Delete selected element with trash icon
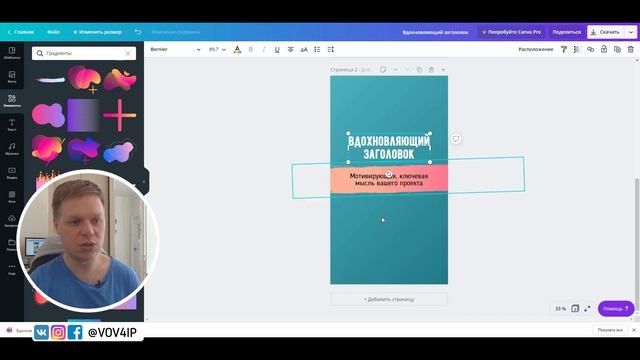640x360 pixels. tap(631, 49)
